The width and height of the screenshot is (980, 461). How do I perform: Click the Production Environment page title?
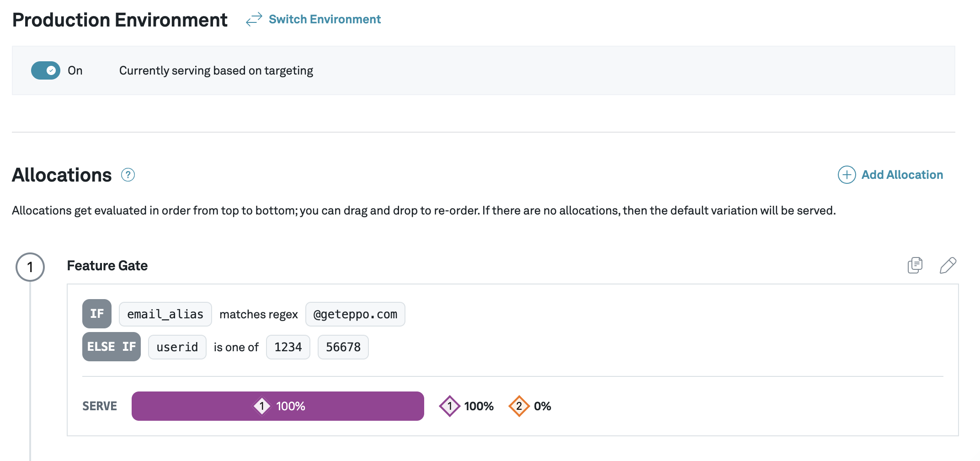[119, 19]
